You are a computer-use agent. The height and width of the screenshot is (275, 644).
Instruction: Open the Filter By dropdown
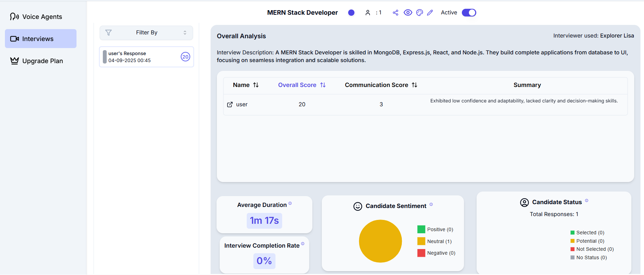point(146,33)
